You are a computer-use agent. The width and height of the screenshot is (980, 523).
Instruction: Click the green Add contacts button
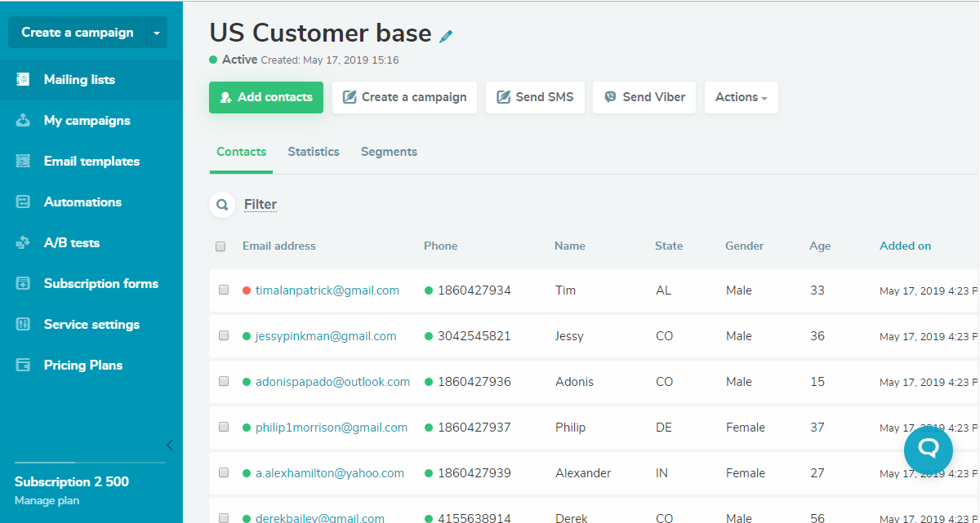[266, 97]
